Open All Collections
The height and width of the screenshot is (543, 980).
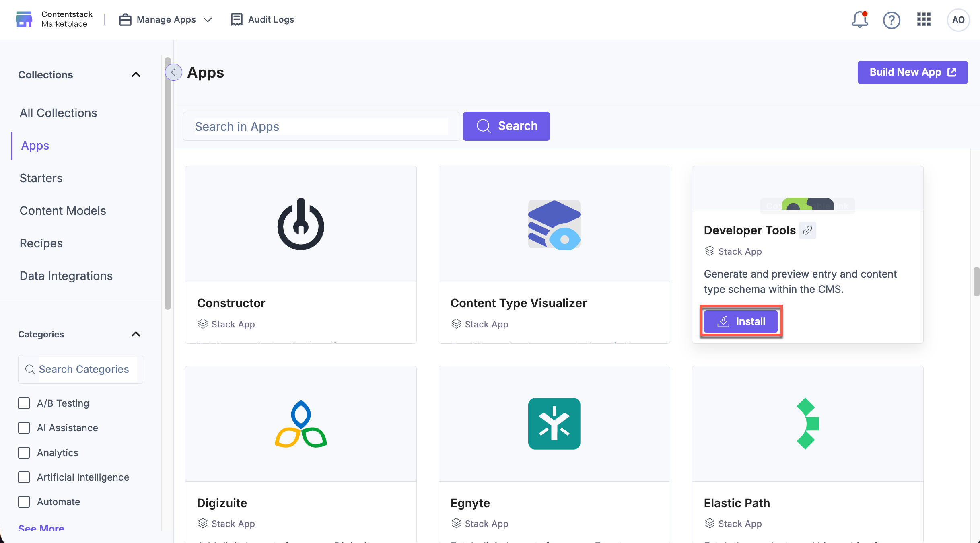pos(58,113)
